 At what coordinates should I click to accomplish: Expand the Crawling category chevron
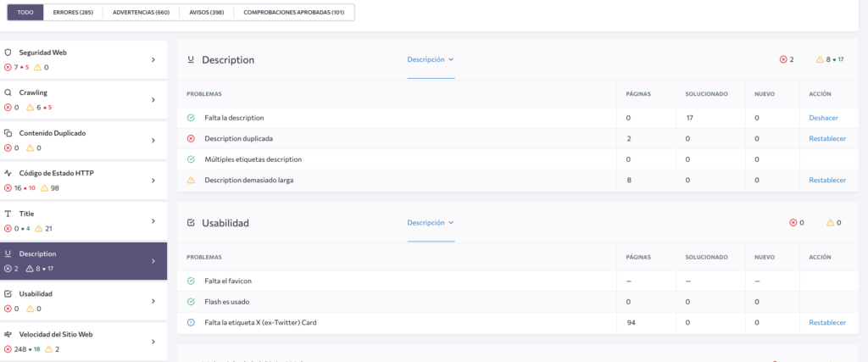(153, 100)
